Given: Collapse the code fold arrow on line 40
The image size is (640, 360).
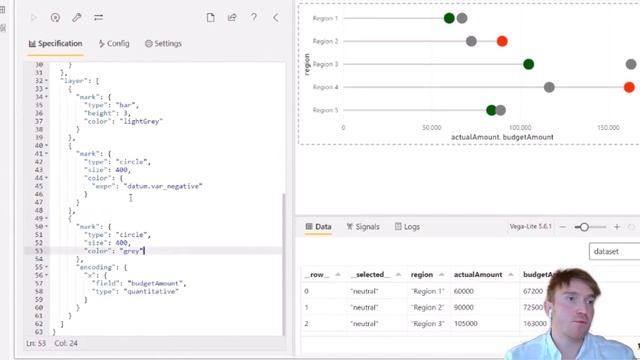Looking at the screenshot, I should [46, 145].
